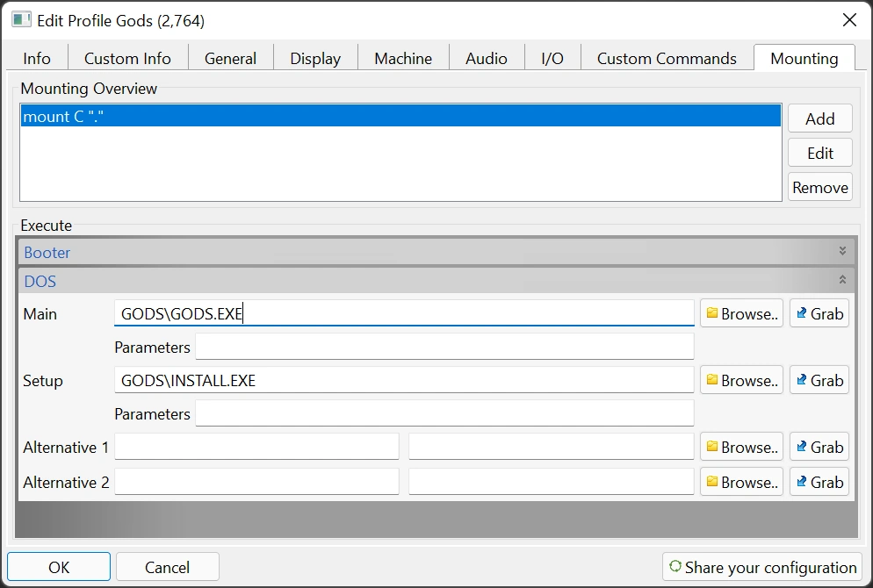Click Grab icon for Setup row
Viewport: 873px width, 588px height.
tap(801, 381)
